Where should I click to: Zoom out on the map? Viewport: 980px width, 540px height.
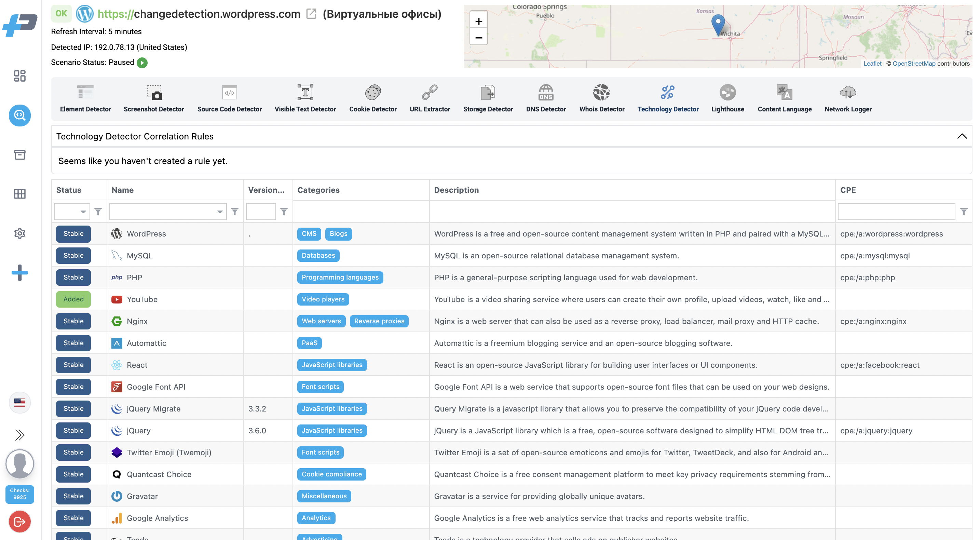tap(479, 38)
